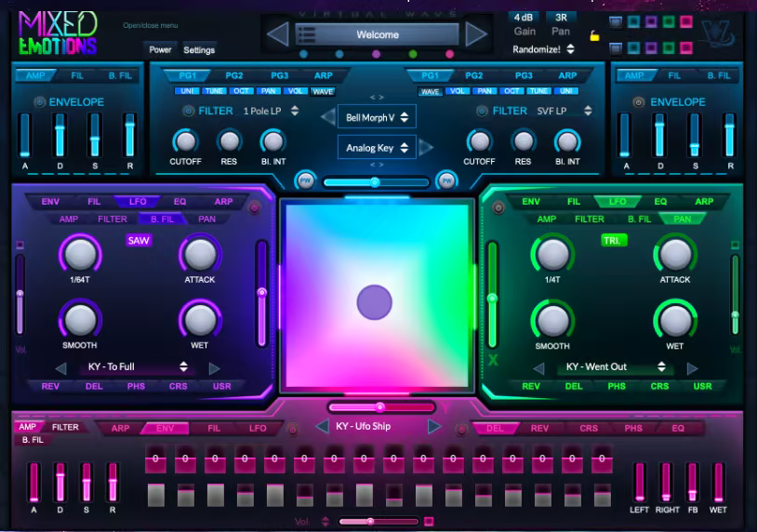This screenshot has width=757, height=532.
Task: Open the Analog Key dropdown
Action: pyautogui.click(x=377, y=148)
